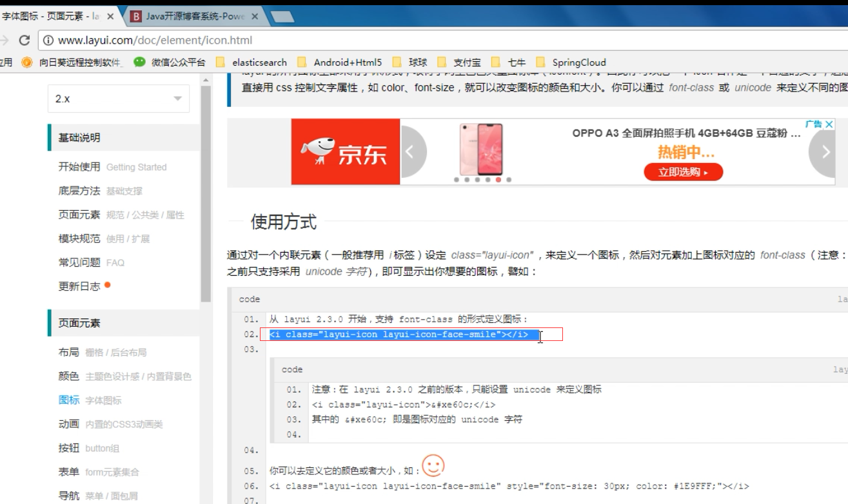Screen dimensions: 848x504
Task: Click the previous arrow on the ad carousel
Action: [x=411, y=152]
